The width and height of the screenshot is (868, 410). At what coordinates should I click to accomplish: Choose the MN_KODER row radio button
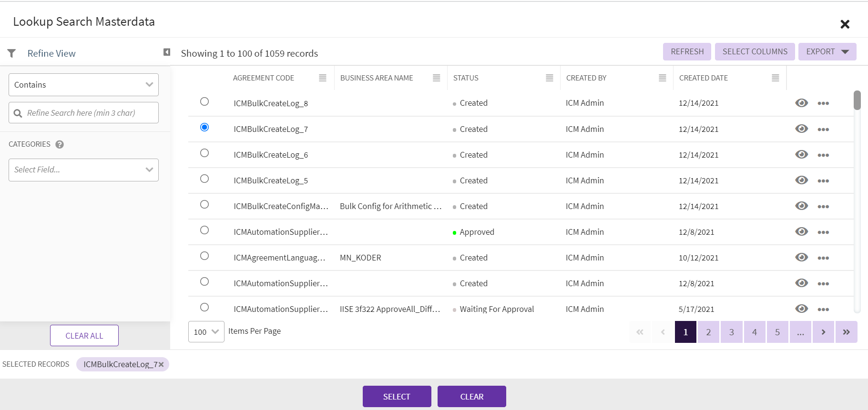click(204, 256)
